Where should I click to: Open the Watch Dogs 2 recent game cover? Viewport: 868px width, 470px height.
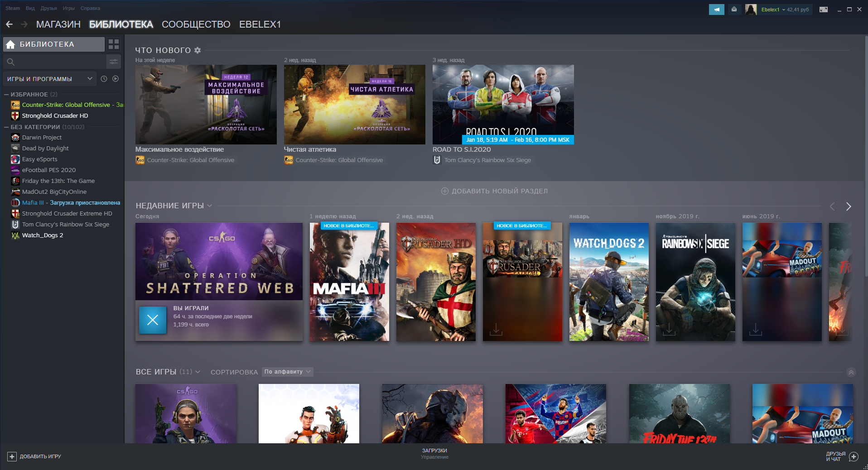tap(609, 282)
